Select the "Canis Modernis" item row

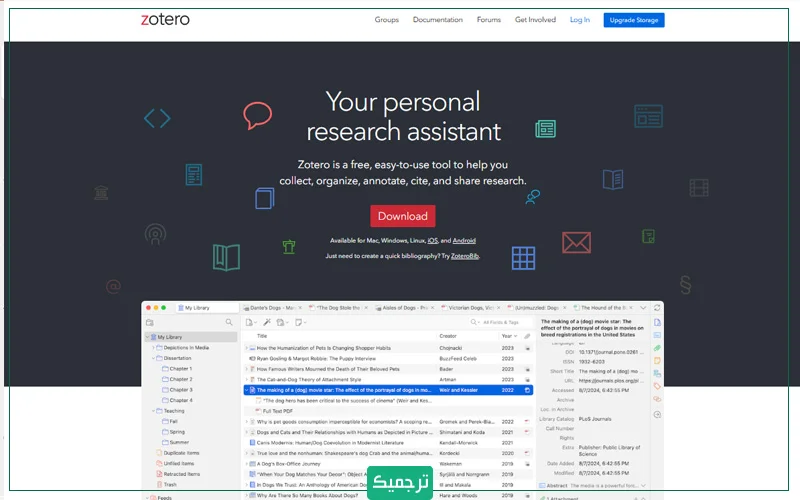point(388,442)
